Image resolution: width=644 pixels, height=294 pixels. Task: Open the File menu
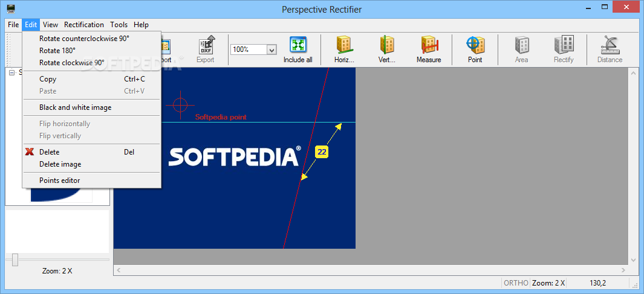13,25
